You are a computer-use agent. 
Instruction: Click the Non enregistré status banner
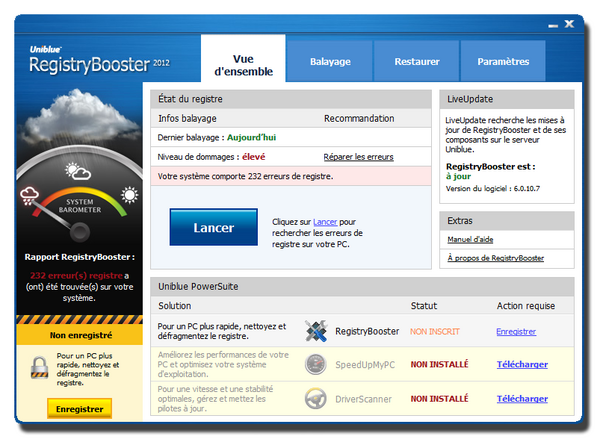[x=80, y=335]
